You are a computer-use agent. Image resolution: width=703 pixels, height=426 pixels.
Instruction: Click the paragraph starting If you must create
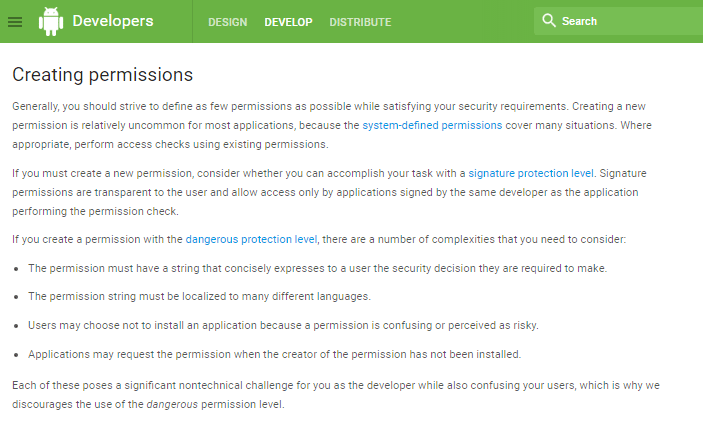329,192
